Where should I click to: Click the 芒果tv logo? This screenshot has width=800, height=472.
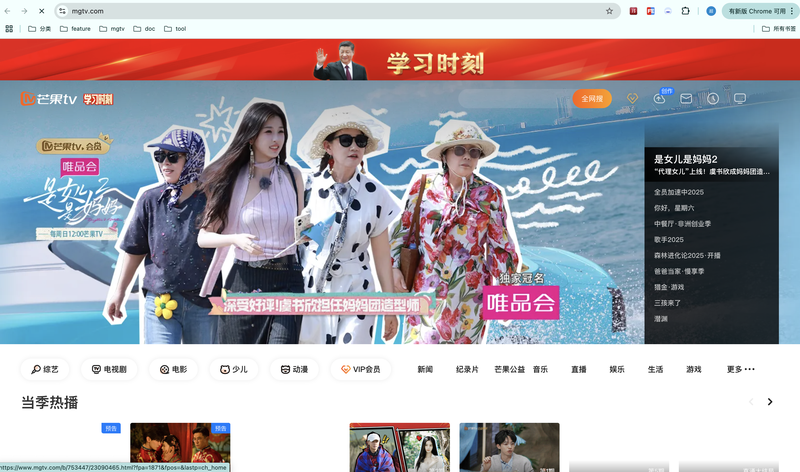[x=48, y=98]
